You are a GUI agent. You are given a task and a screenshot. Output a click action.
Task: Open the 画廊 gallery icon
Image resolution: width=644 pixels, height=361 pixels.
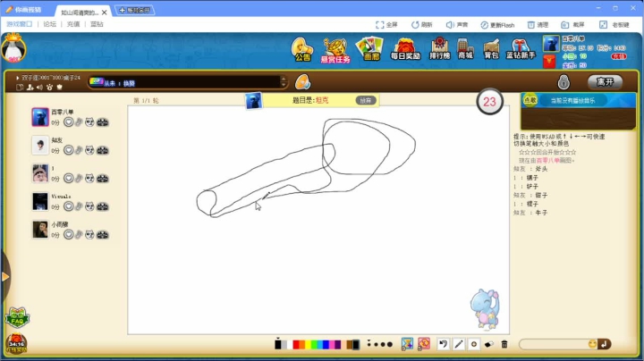click(x=369, y=49)
